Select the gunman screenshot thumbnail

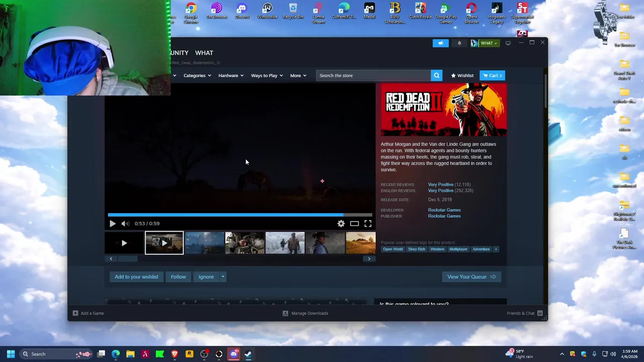(x=245, y=243)
